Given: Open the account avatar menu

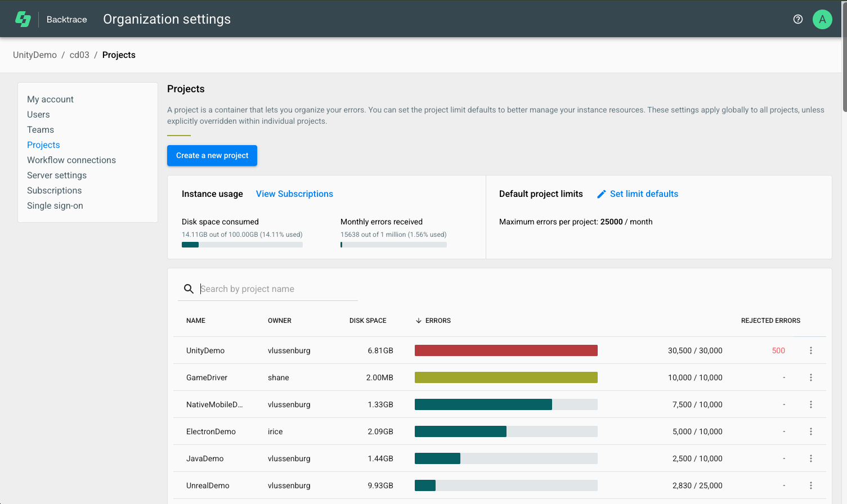Looking at the screenshot, I should click(x=822, y=19).
